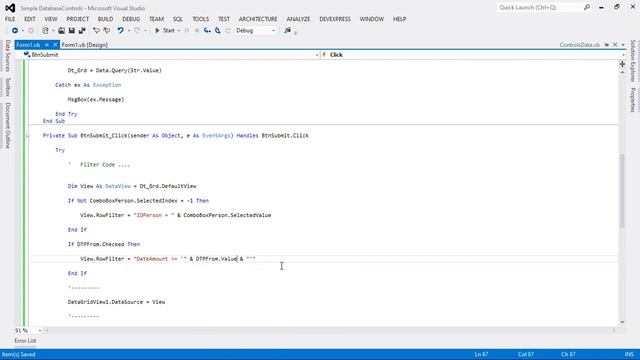The width and height of the screenshot is (640, 360).
Task: Open the SQL menu
Action: click(x=178, y=19)
